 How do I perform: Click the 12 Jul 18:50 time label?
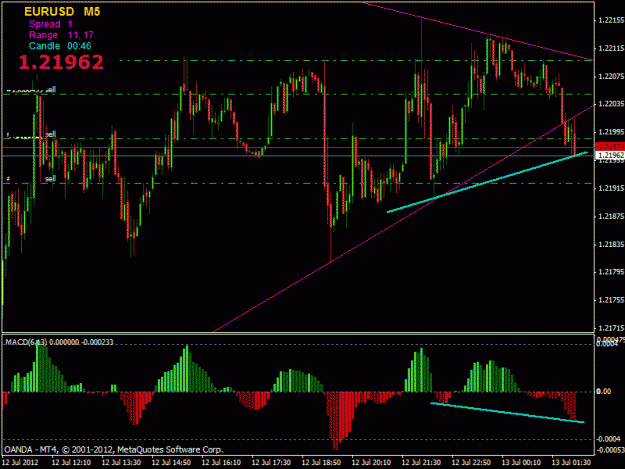[321, 462]
